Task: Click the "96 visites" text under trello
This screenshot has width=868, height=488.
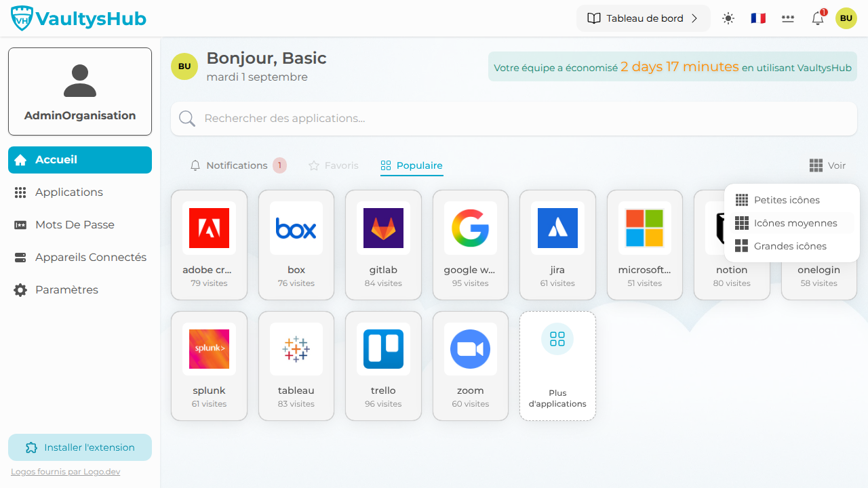Action: point(383,404)
